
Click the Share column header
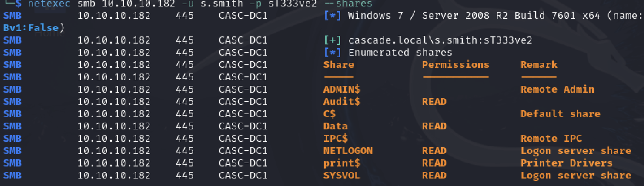[339, 65]
